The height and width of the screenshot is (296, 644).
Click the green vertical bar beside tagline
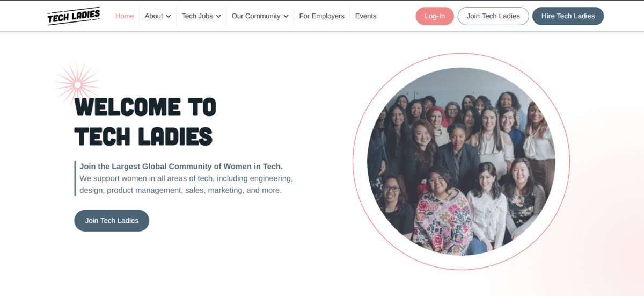tap(75, 178)
